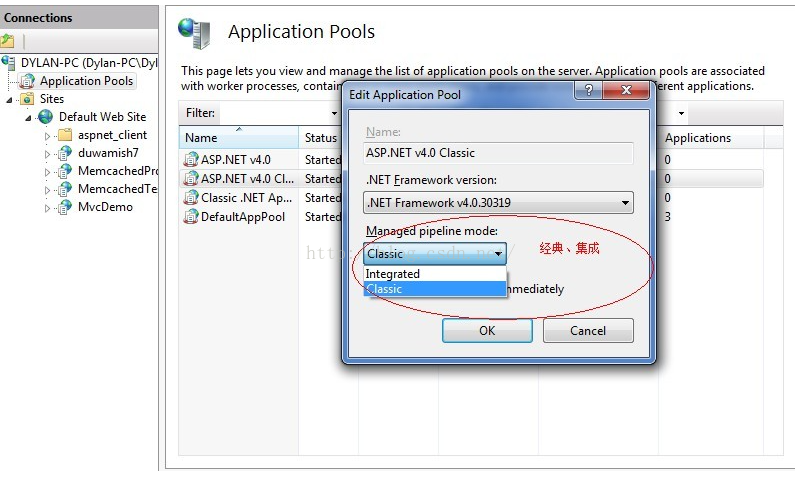Confirm with the OK button
The image size is (802, 484).
(x=487, y=331)
